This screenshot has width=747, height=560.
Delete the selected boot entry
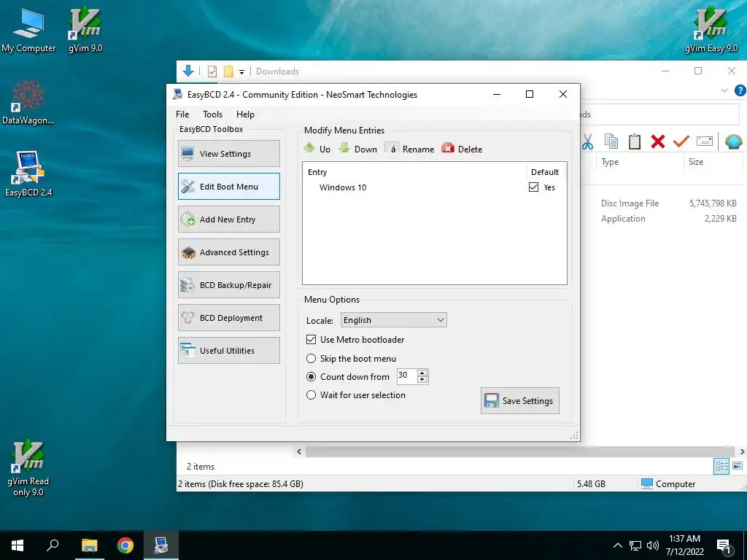(462, 149)
